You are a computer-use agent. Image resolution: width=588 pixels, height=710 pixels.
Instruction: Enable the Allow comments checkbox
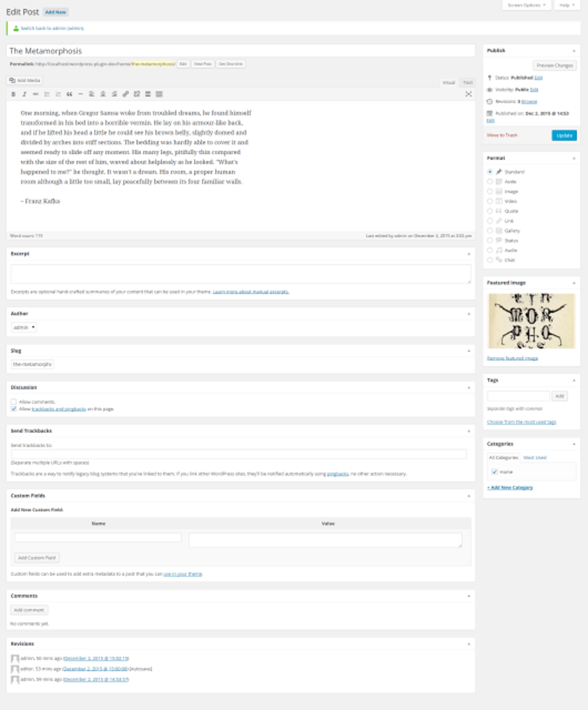[x=13, y=402]
